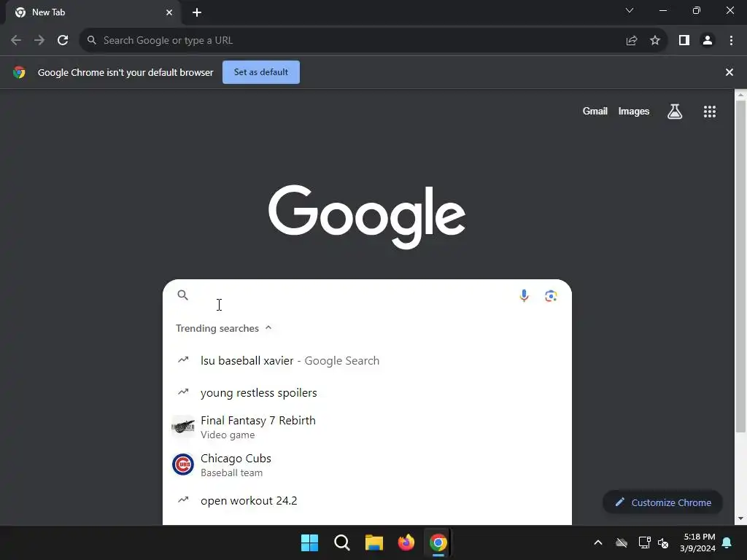747x560 pixels.
Task: Open the Images link
Action: tap(634, 111)
